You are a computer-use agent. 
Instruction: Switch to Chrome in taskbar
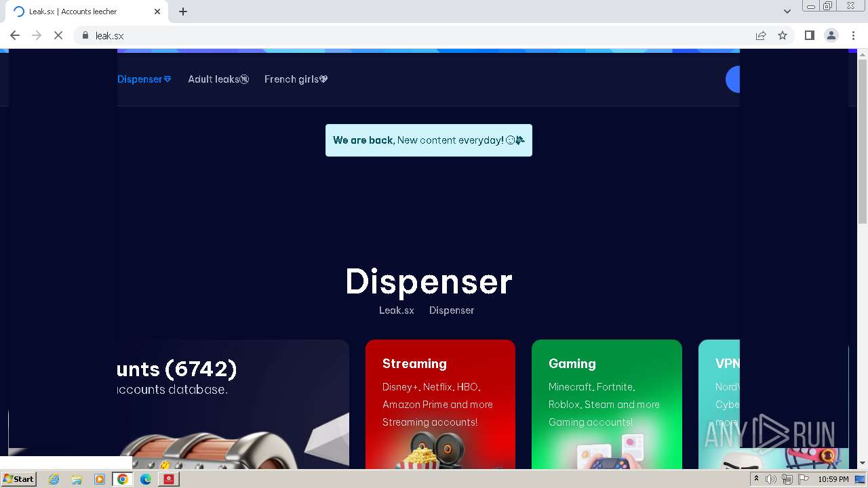point(123,479)
